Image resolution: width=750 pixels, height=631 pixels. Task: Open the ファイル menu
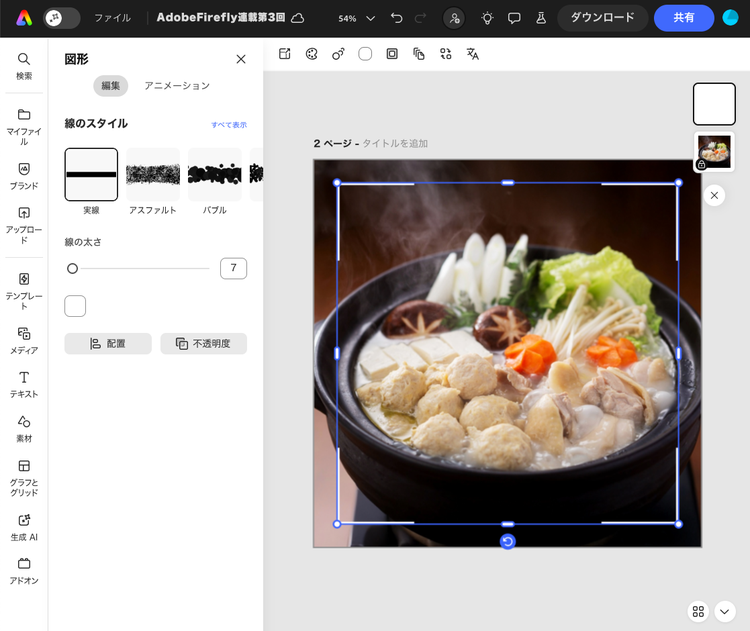(x=112, y=18)
